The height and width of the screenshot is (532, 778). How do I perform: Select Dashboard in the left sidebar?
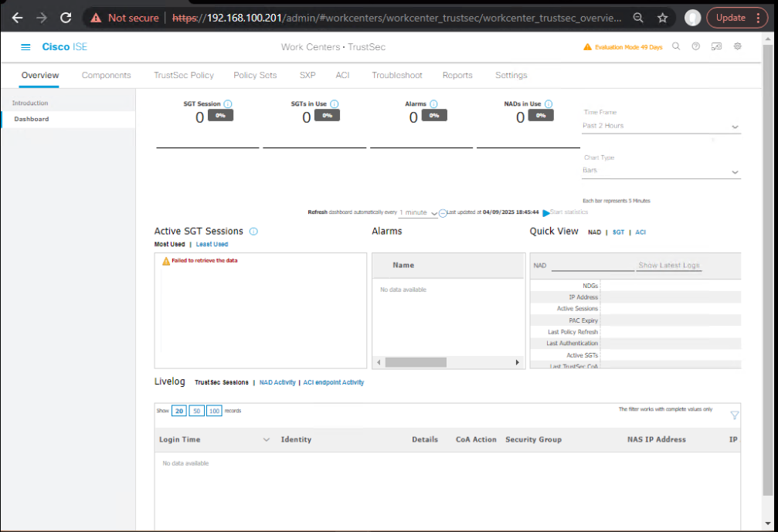pos(69,120)
